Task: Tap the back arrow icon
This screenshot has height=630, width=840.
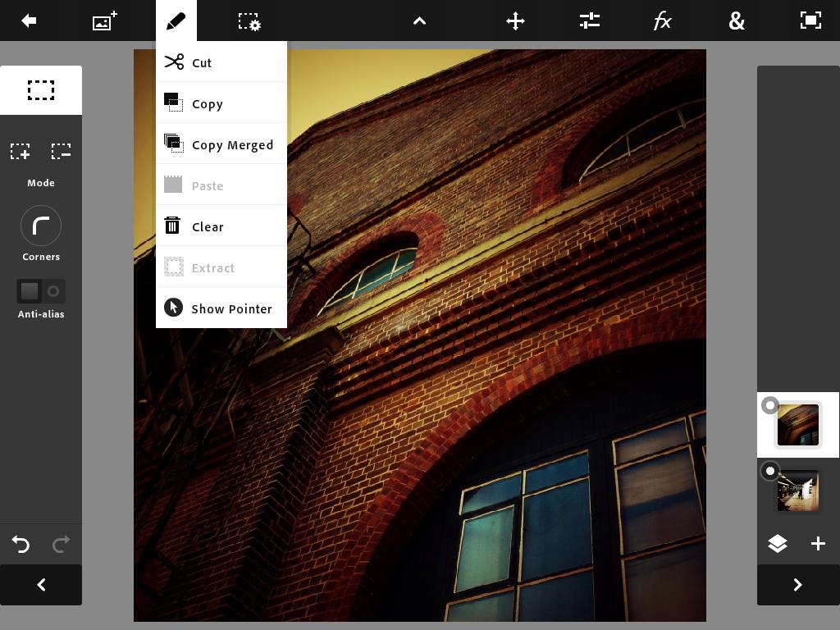Action: [30, 21]
